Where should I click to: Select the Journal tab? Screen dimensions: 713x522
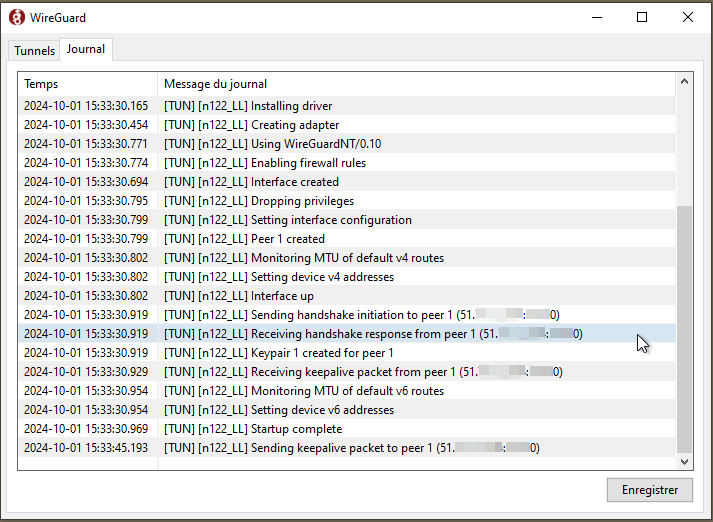[x=86, y=49]
